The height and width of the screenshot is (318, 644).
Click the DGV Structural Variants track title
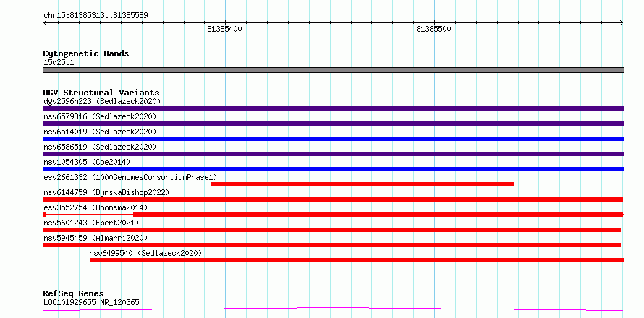pyautogui.click(x=101, y=93)
